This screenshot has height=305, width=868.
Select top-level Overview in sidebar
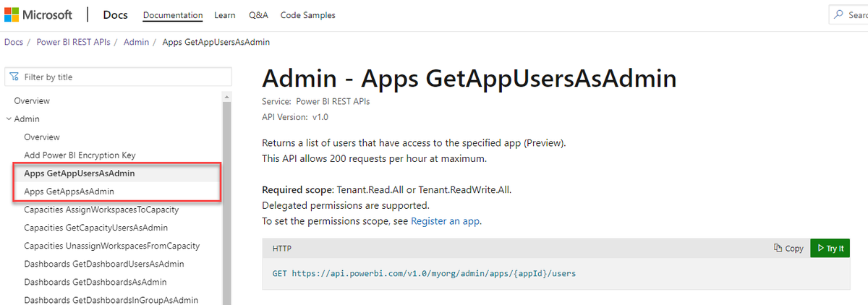pyautogui.click(x=32, y=101)
